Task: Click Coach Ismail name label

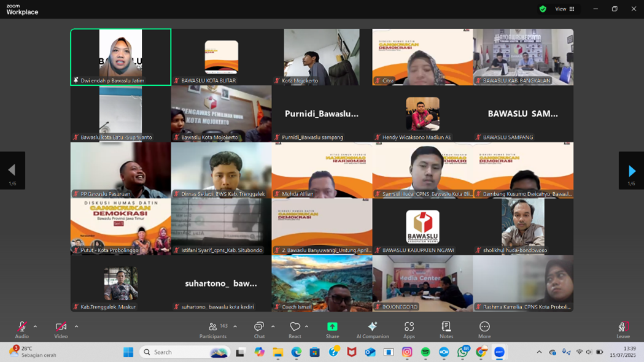Action: click(x=297, y=307)
